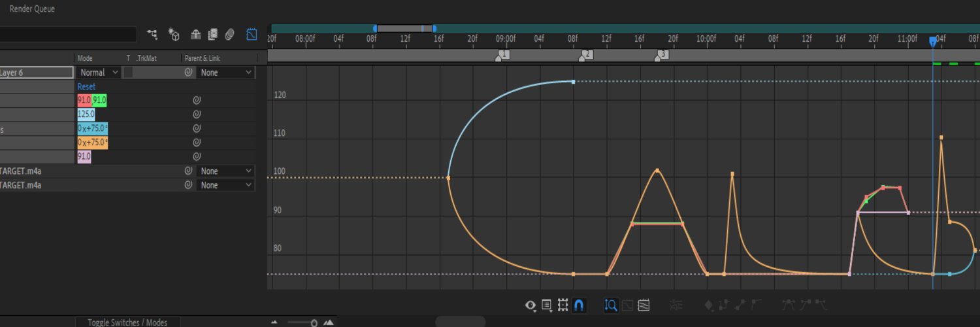Click Convert keyframes to Hold icon
This screenshot has height=327, width=980.
click(x=724, y=304)
